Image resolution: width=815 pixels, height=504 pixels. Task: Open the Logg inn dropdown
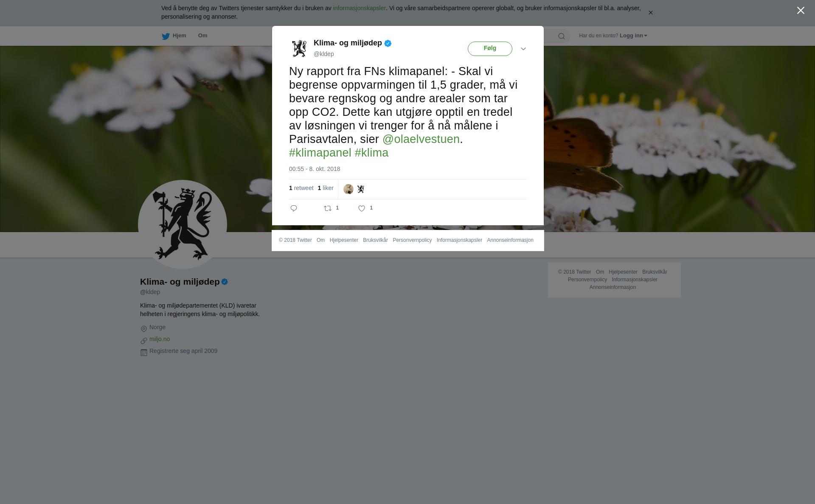tap(633, 36)
